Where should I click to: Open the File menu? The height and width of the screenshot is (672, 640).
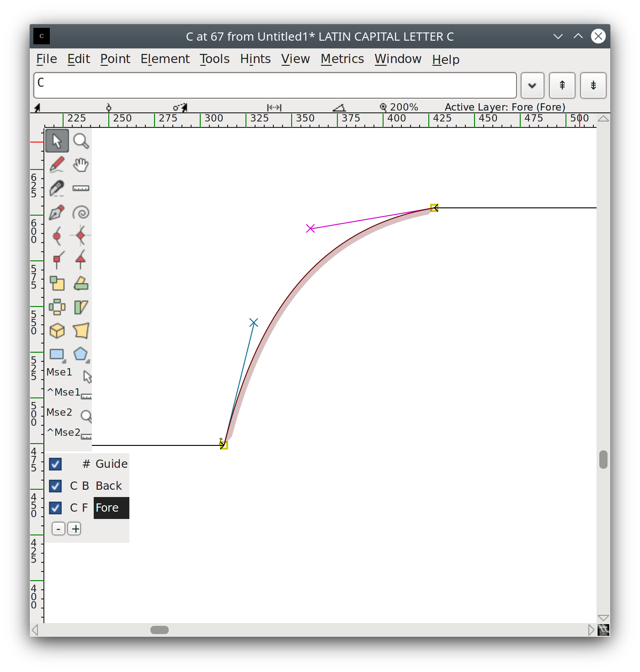(47, 59)
